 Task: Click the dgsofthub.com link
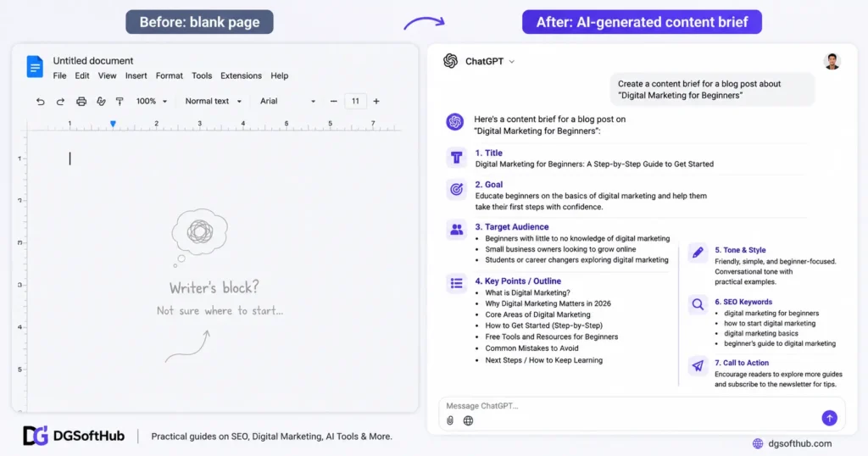point(800,444)
